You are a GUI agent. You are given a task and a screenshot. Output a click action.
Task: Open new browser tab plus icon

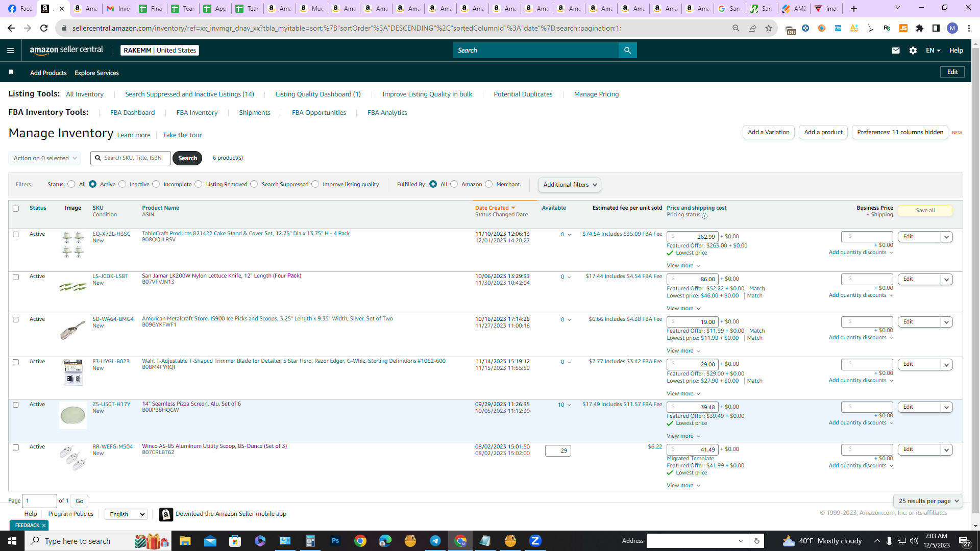point(854,8)
